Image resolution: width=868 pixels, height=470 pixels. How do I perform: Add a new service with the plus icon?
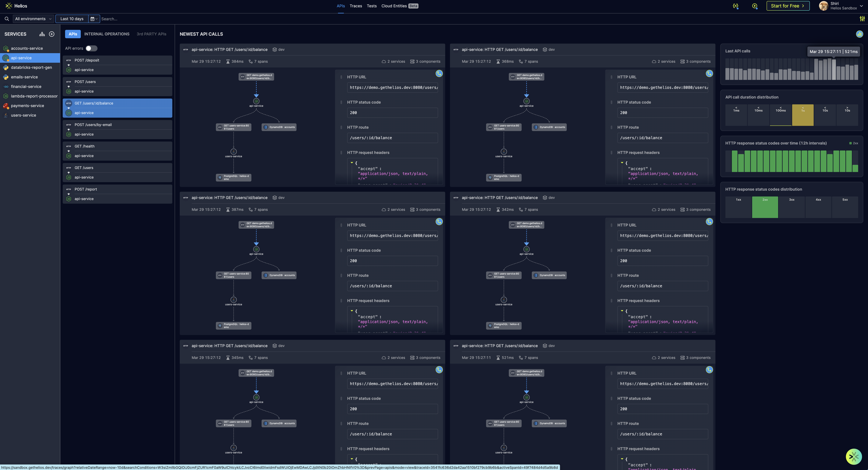[52, 34]
